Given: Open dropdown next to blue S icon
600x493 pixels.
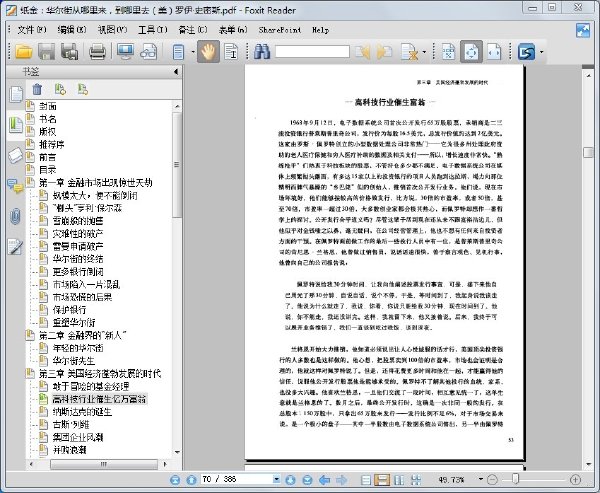Looking at the screenshot, I should (541, 52).
